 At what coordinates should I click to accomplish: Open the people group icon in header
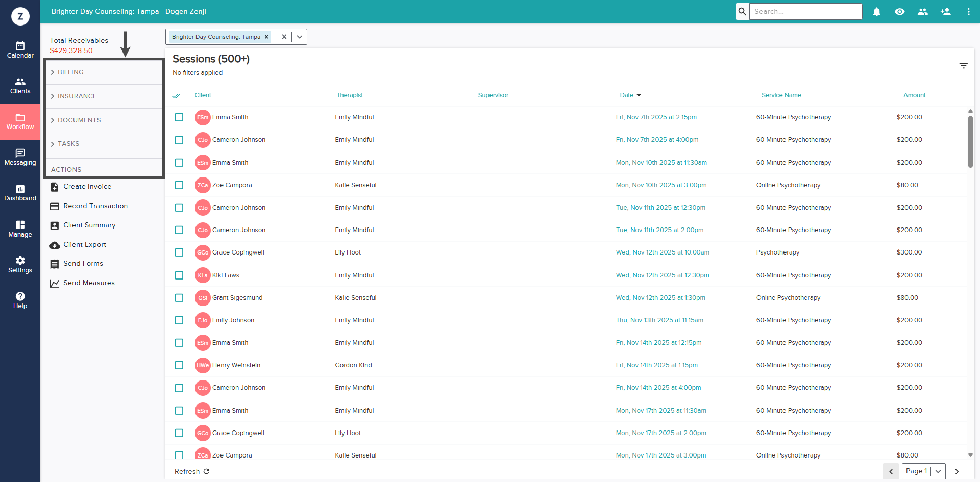point(923,11)
